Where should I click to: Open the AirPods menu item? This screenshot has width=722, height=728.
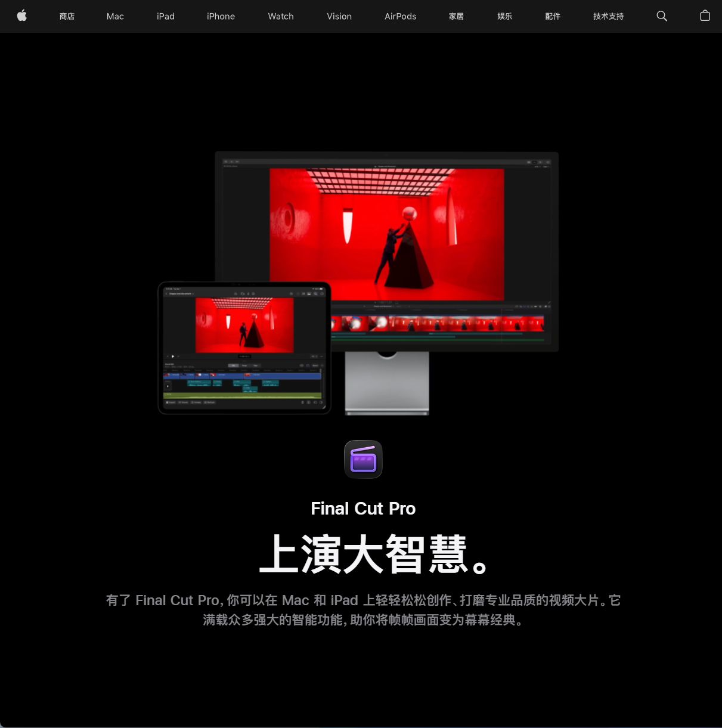coord(401,16)
